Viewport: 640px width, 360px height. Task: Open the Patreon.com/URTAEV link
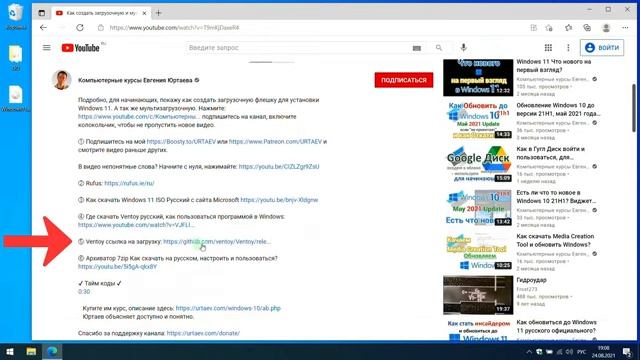tap(275, 142)
